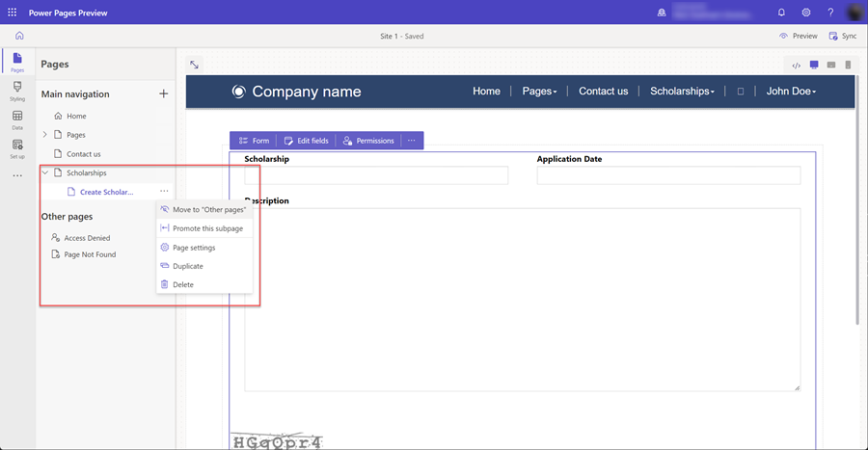Expand the Pages tree node
The image size is (868, 450).
(45, 135)
